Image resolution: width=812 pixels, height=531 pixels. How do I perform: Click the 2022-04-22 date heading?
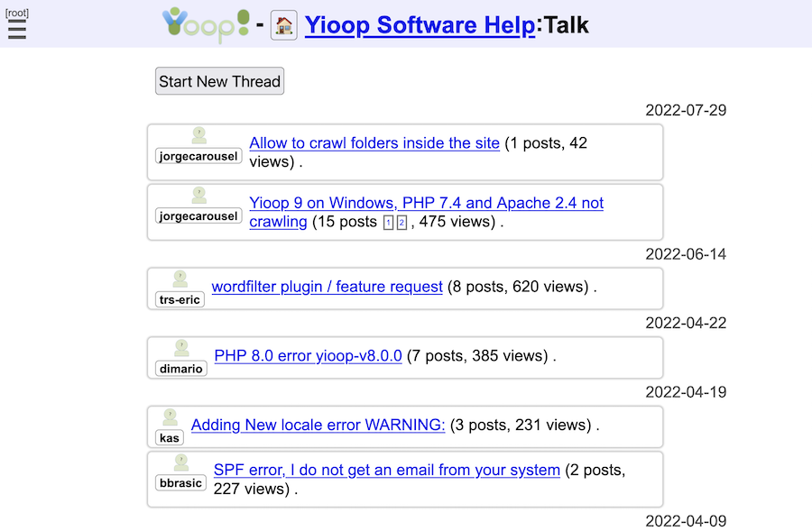click(x=686, y=323)
